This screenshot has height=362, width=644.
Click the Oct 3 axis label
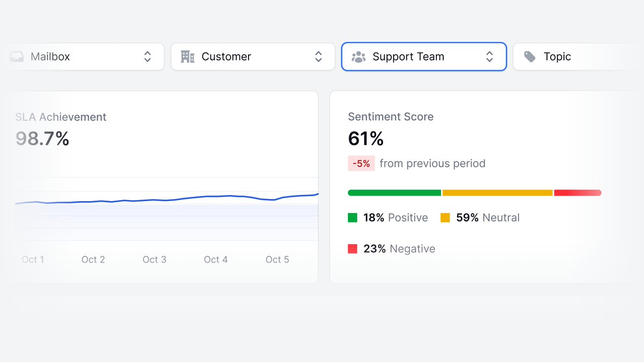pos(155,260)
